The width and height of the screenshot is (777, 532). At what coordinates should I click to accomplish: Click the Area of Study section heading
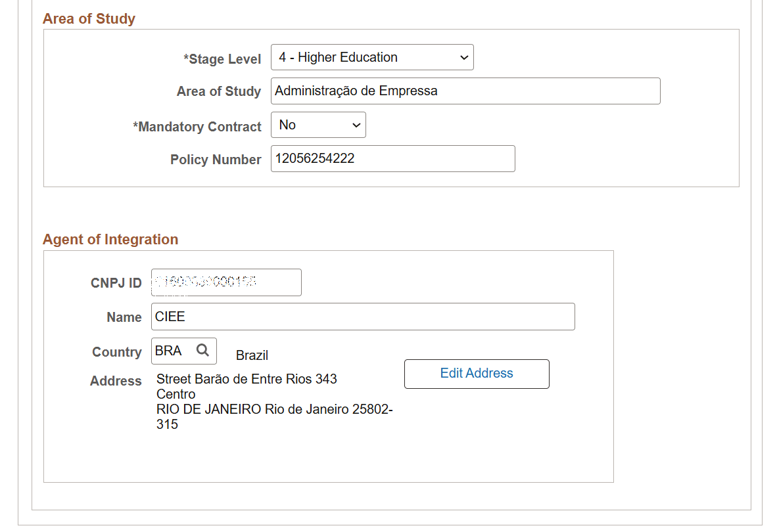(89, 18)
